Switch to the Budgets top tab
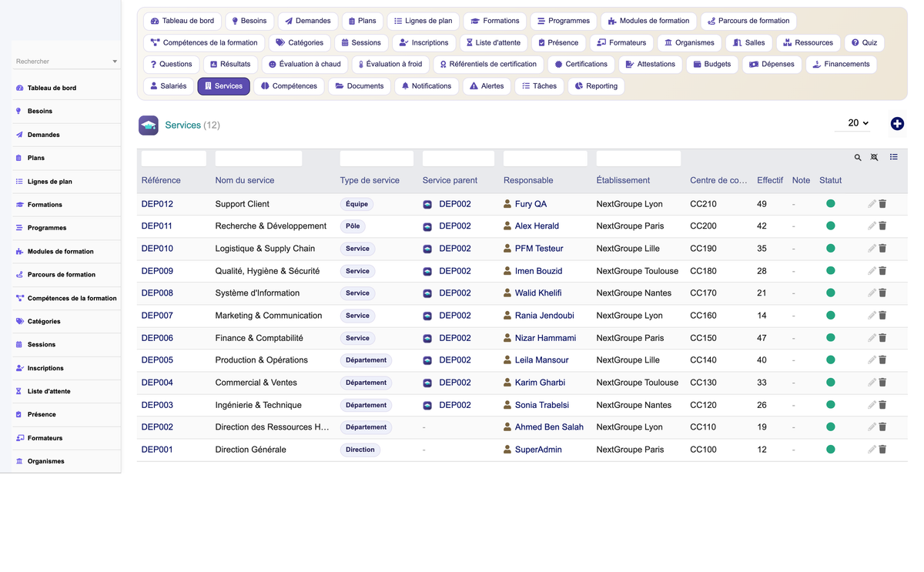 [711, 64]
